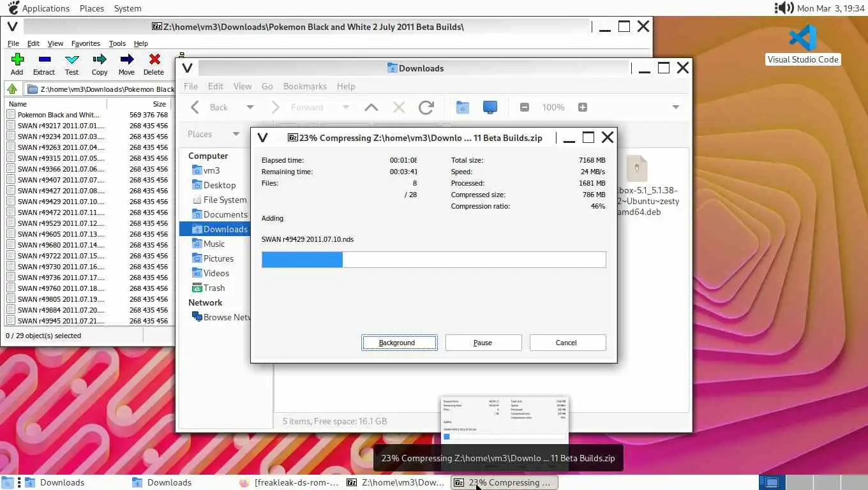Go up one folder in Downloads window
The image size is (868, 490).
click(x=371, y=107)
